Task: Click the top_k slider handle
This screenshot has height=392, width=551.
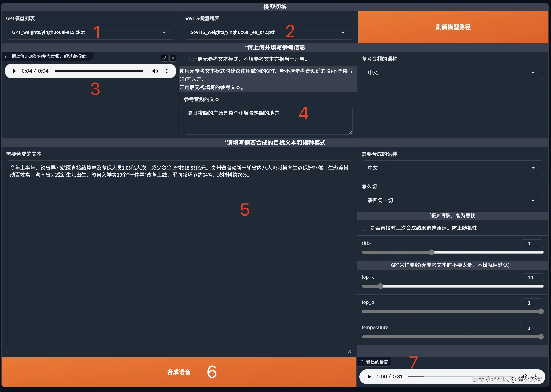Action: [x=381, y=286]
